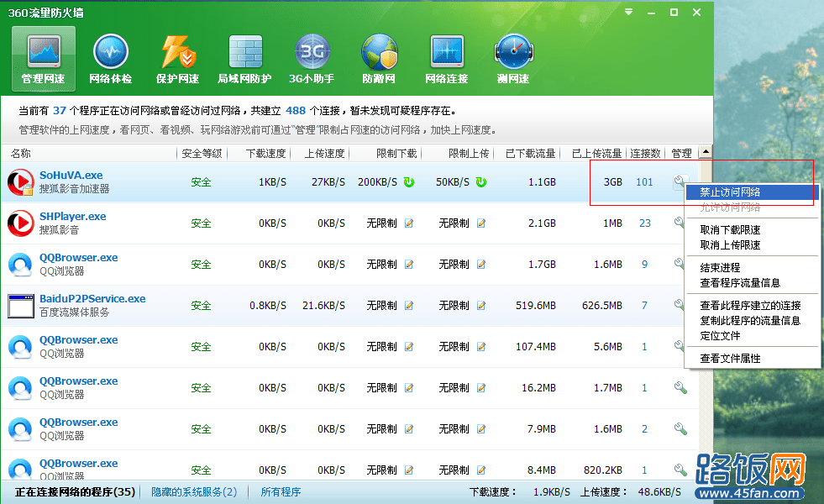This screenshot has height=504, width=824.
Task: Edit download limit of the 16.2MB QQBrowser row
Action: [x=409, y=388]
